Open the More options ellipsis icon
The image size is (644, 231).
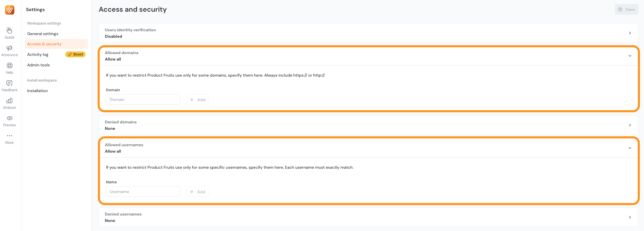pos(9,136)
